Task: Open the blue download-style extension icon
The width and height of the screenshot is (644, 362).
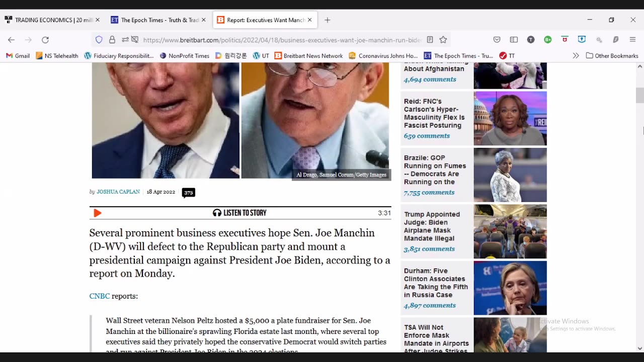Action: pyautogui.click(x=582, y=40)
